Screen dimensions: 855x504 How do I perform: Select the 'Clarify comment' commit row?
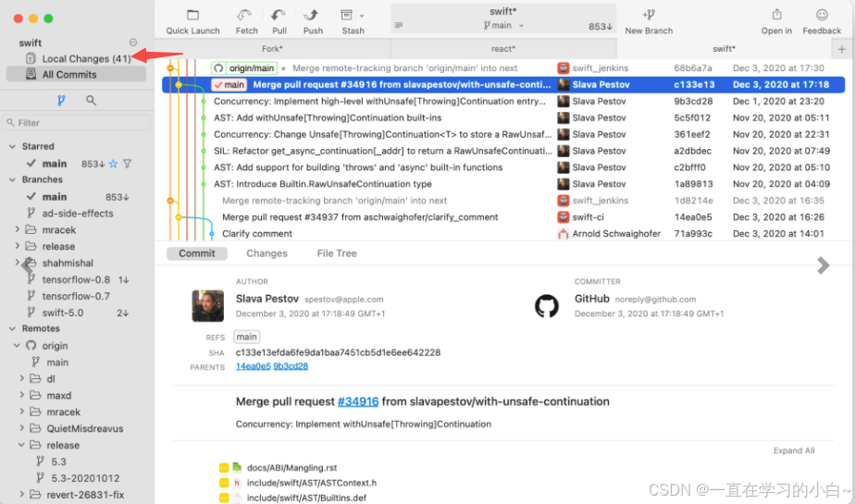click(x=503, y=233)
